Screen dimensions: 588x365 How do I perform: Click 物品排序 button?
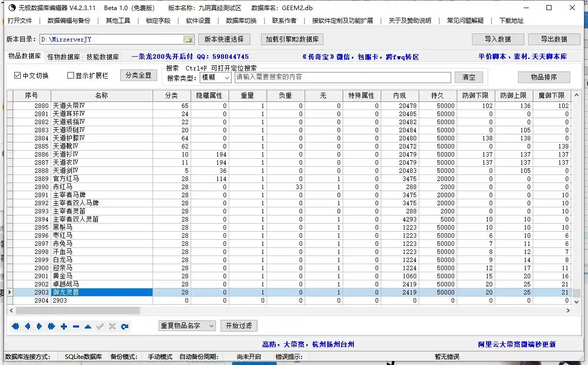(544, 77)
